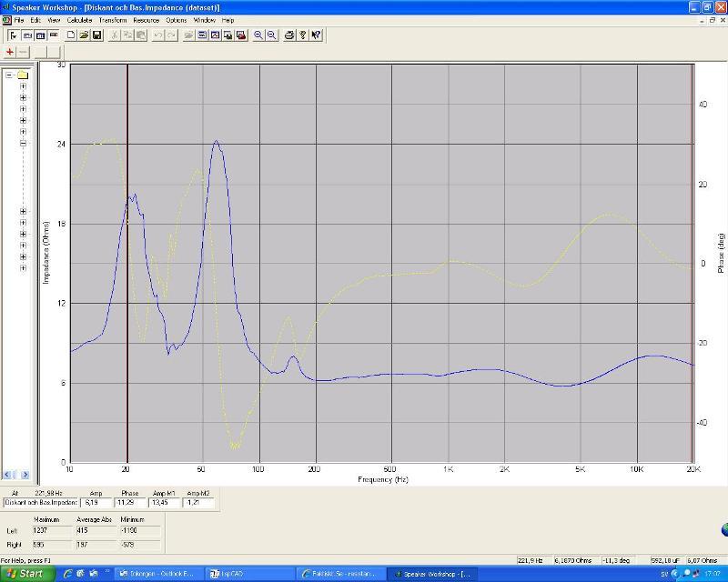Open the Transform menu
The image size is (728, 582).
(113, 20)
